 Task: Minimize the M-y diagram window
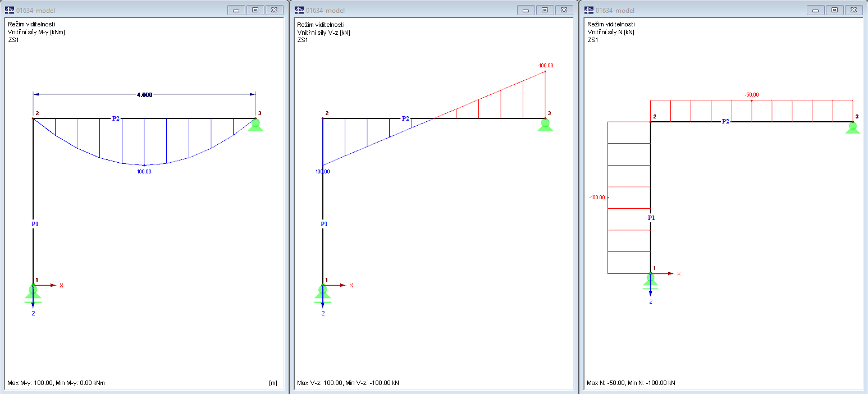236,10
